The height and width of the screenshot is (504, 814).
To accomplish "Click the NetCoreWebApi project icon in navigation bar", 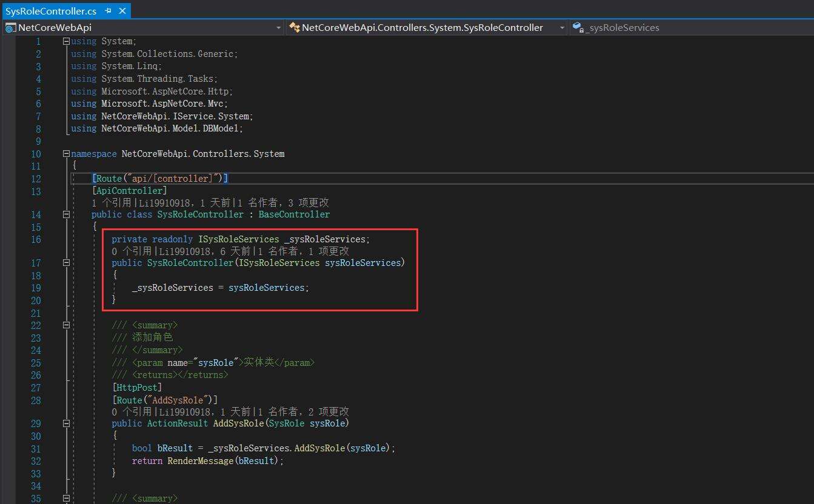I will click(x=10, y=28).
